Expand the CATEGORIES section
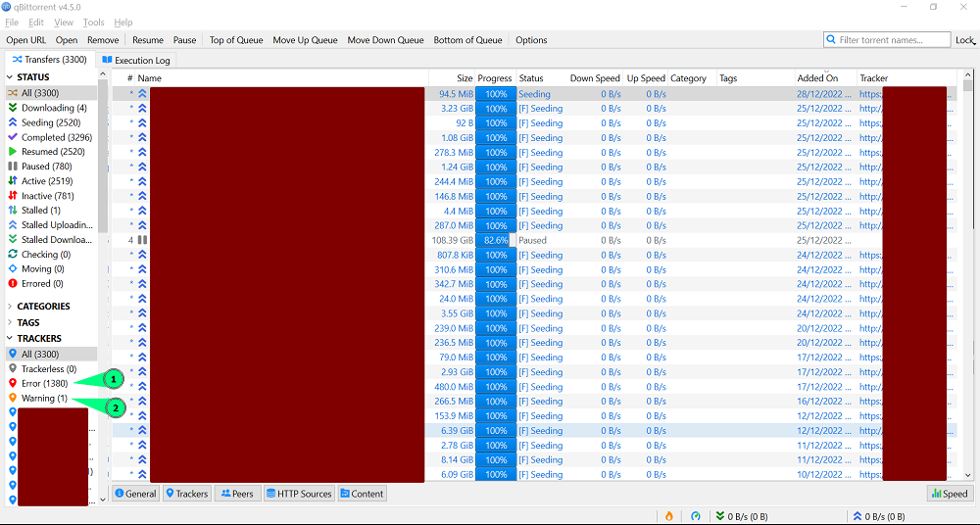The height and width of the screenshot is (525, 980). (x=10, y=307)
